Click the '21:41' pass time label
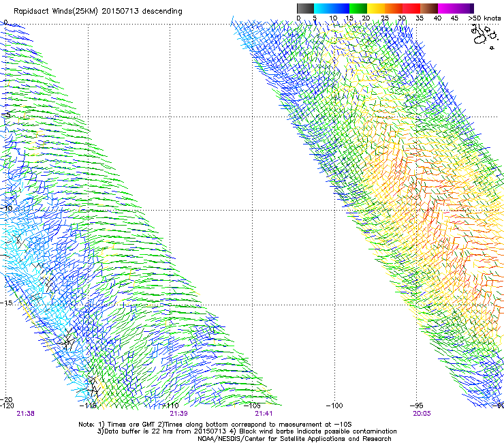The width and height of the screenshot is (504, 443). click(x=264, y=414)
